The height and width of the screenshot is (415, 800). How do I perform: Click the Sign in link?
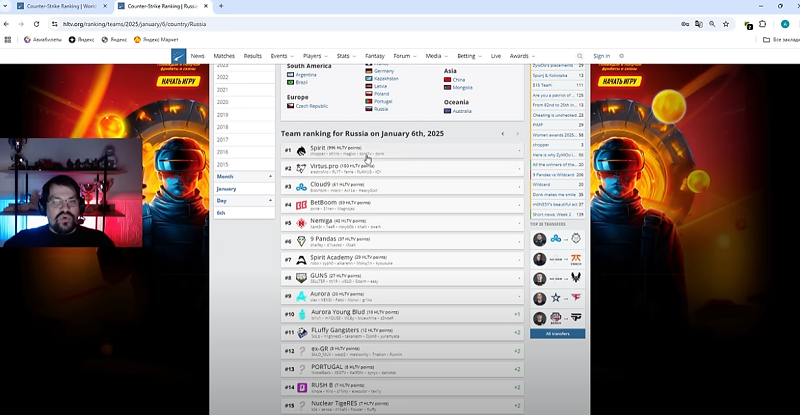[x=602, y=56]
